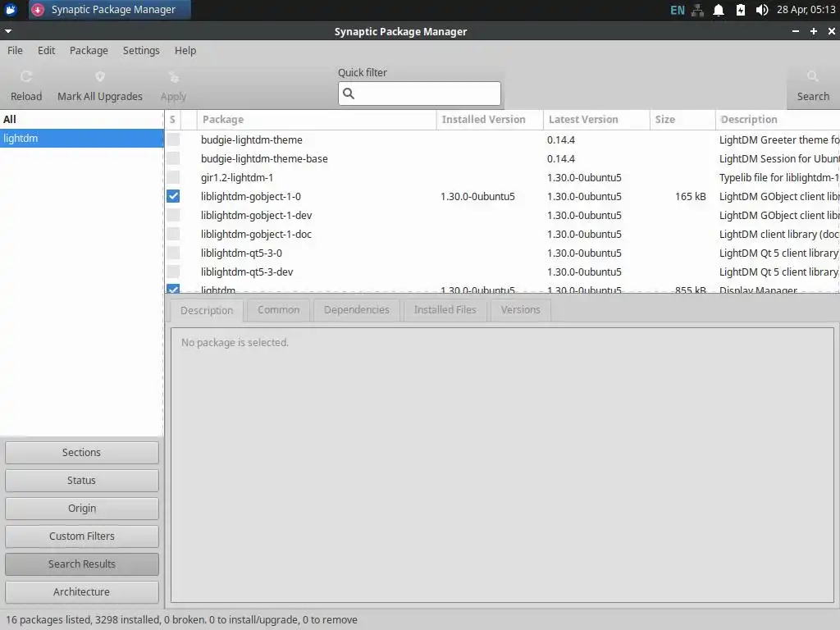Open the Settings menu
Viewport: 840px width, 630px height.
point(141,50)
